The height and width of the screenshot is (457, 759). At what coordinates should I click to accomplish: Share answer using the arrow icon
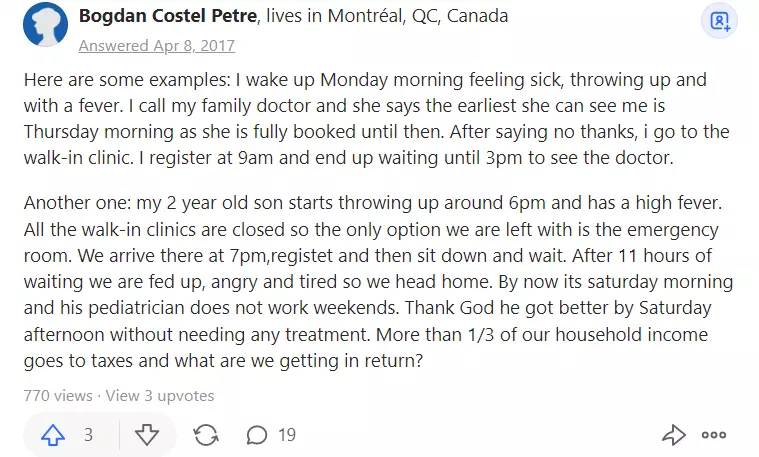(x=674, y=435)
